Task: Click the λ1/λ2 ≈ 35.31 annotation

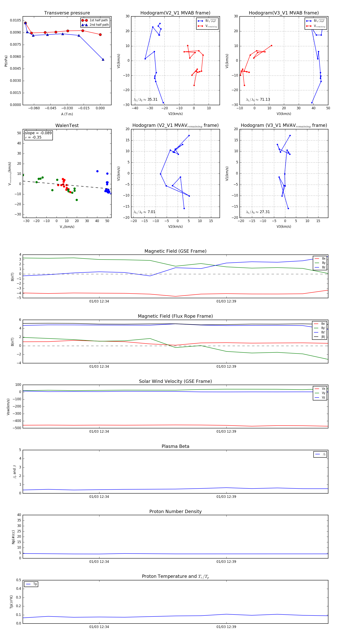Action: [146, 100]
